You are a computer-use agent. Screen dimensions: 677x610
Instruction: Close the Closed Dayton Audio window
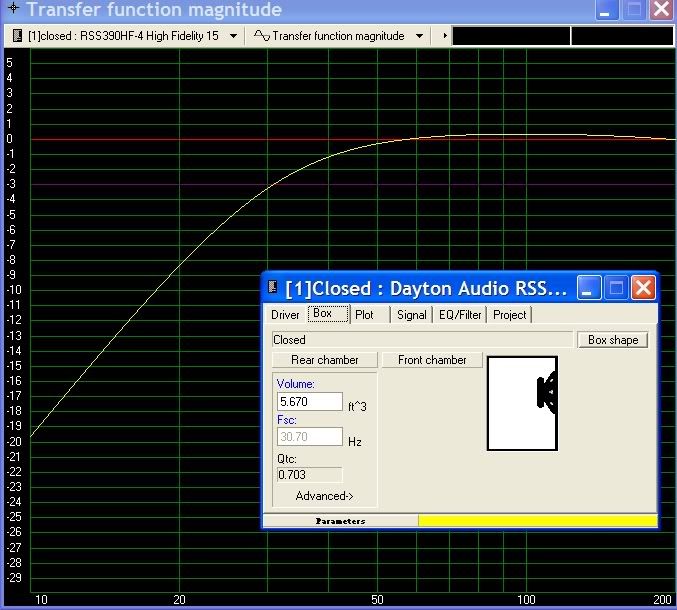[x=643, y=288]
